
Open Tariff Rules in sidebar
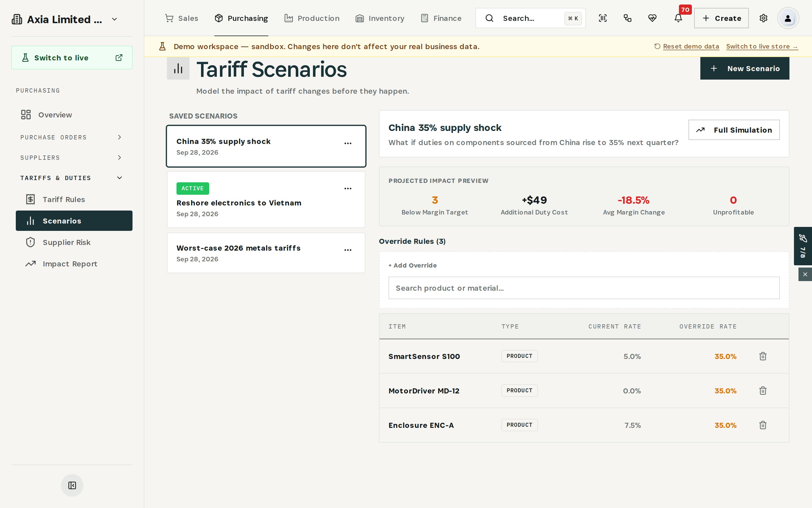74,199
